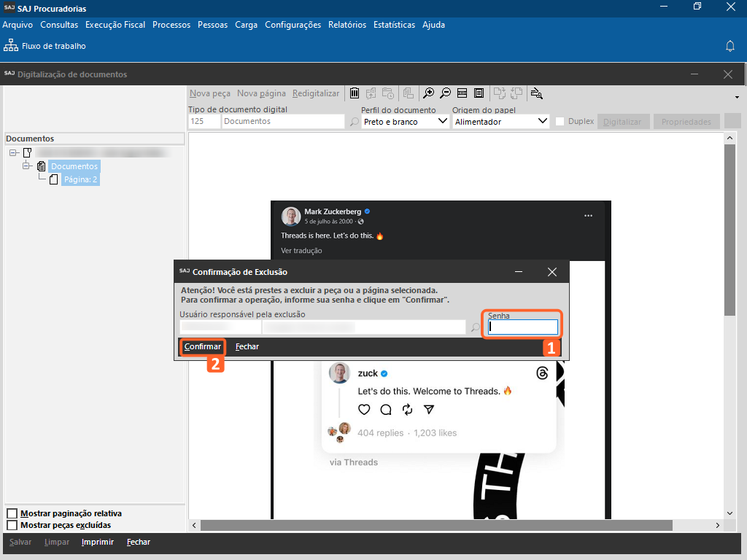Image resolution: width=747 pixels, height=560 pixels.
Task: Collapse the Documentos tree node
Action: [28, 166]
